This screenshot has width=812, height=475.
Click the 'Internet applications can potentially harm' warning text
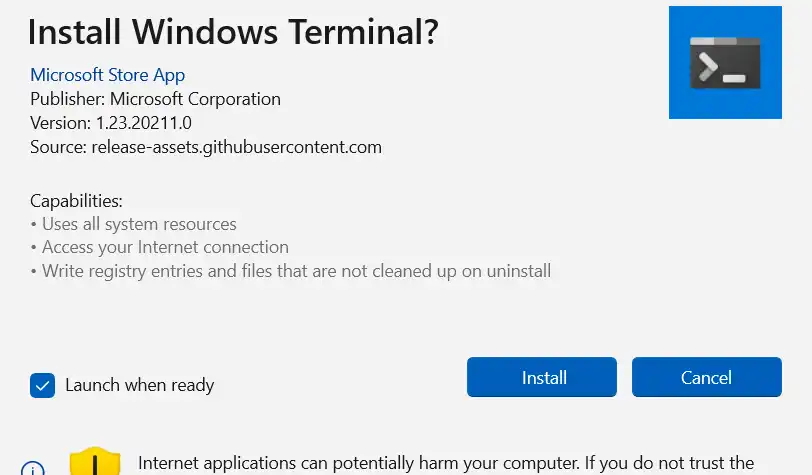(445, 463)
